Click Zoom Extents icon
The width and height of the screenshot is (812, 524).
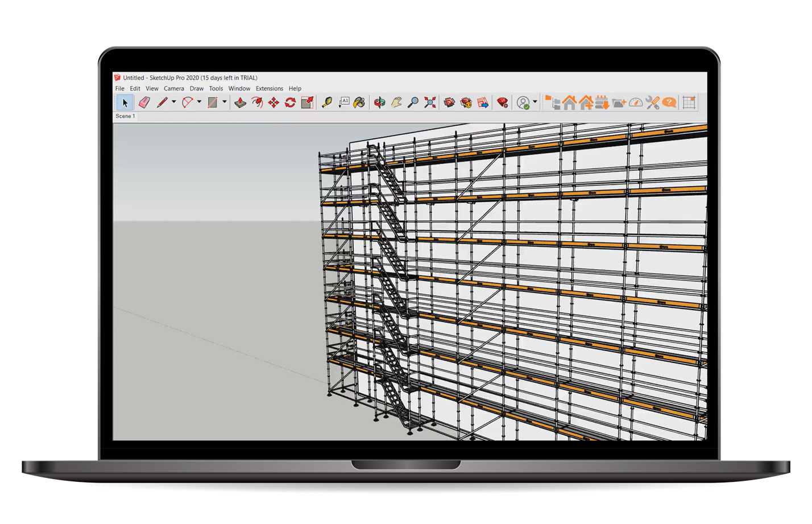pyautogui.click(x=430, y=102)
